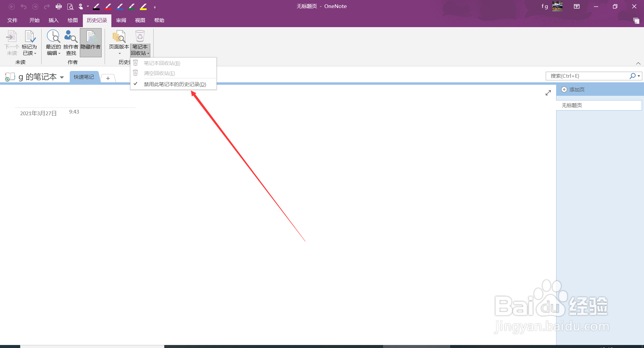Select the 无标题页 page in list
This screenshot has width=644, height=348.
coord(599,105)
